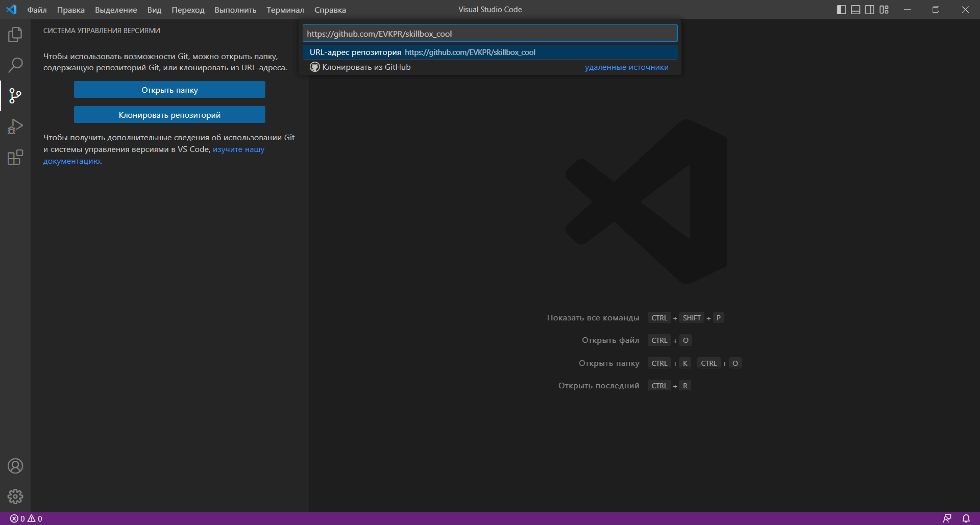The image size is (980, 525).
Task: Open the Выполнить menu
Action: 235,10
